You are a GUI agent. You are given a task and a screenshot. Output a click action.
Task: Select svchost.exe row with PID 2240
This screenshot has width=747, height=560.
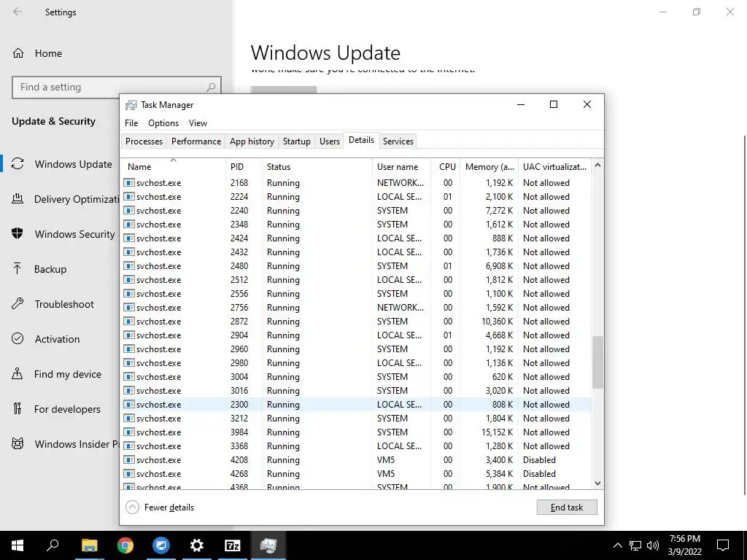[x=356, y=211]
